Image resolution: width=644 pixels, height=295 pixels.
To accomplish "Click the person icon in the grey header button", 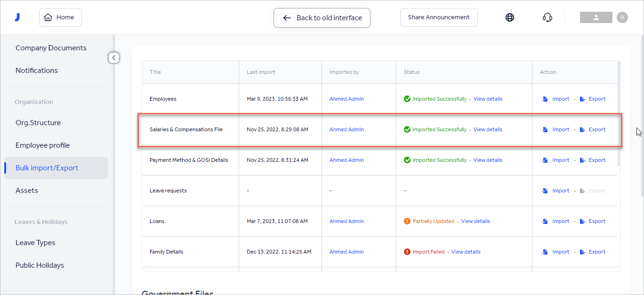I will (596, 17).
